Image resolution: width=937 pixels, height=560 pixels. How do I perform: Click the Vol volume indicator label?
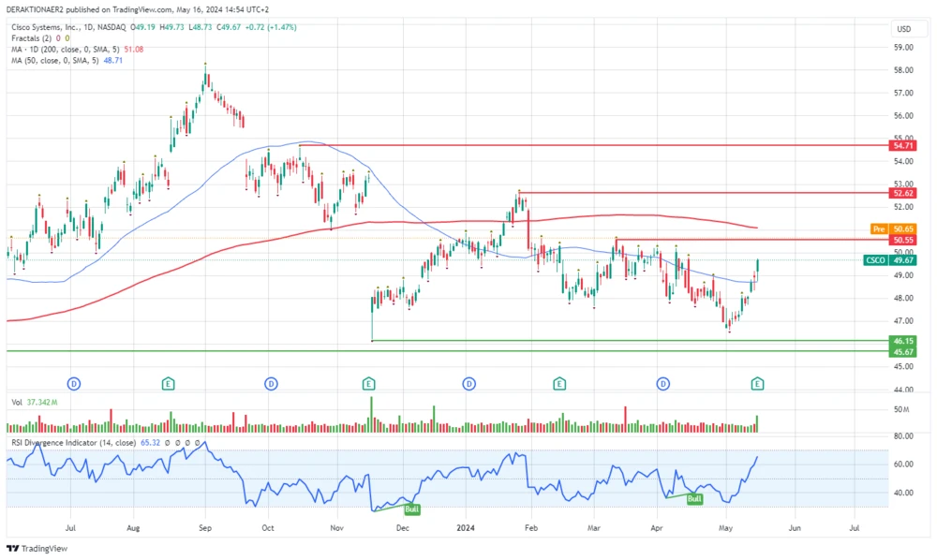coord(17,401)
